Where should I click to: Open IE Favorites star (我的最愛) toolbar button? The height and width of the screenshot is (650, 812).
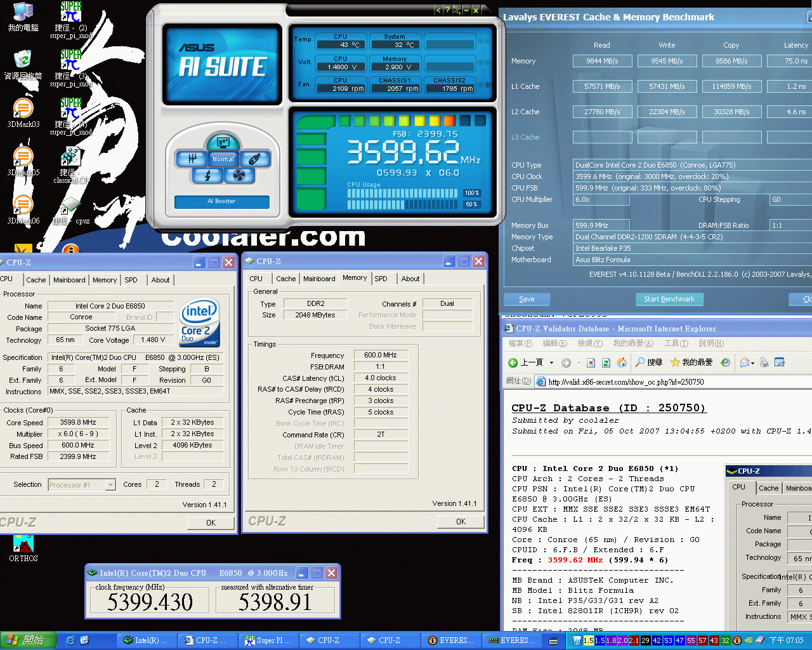[693, 362]
